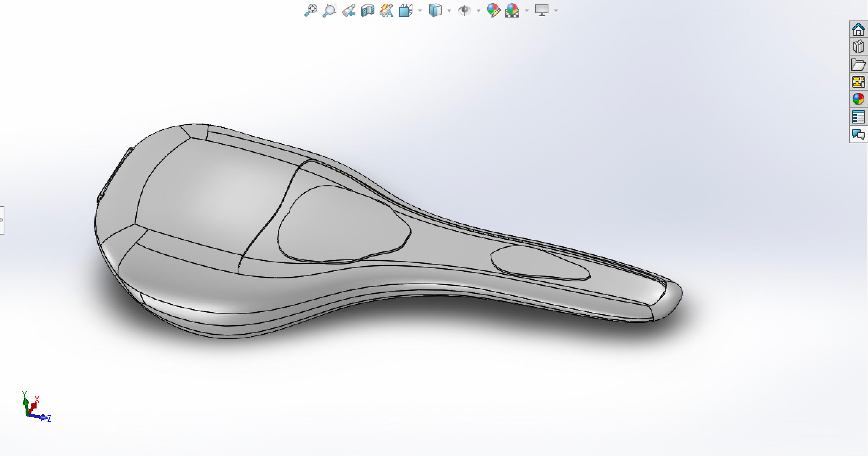The height and width of the screenshot is (456, 868).
Task: Select the Zoom to Area tool
Action: [329, 10]
